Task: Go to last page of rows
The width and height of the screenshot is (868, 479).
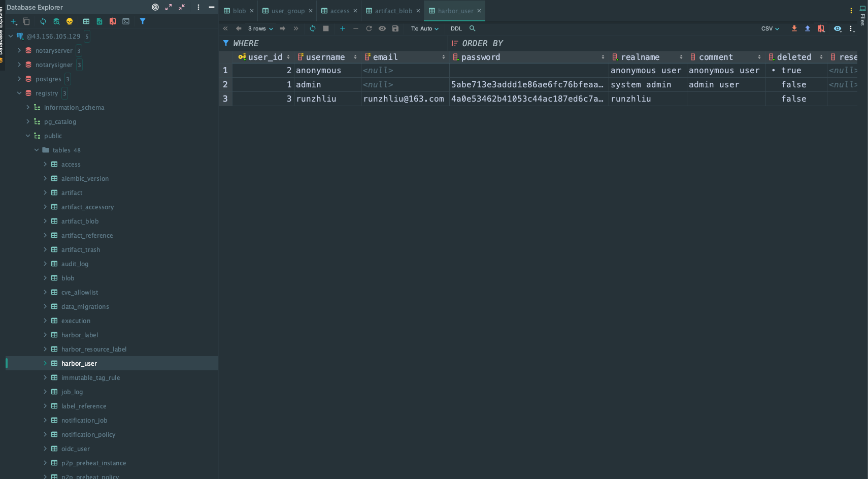Action: (x=296, y=28)
